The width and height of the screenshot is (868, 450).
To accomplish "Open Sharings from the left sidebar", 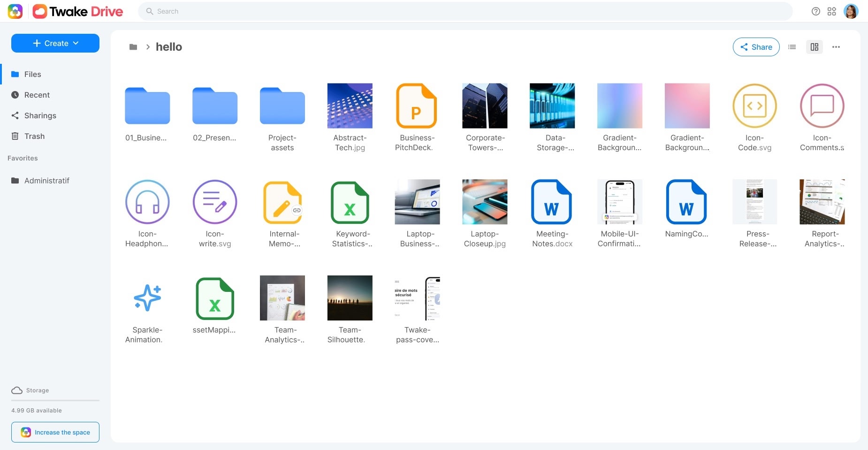I will pyautogui.click(x=39, y=115).
